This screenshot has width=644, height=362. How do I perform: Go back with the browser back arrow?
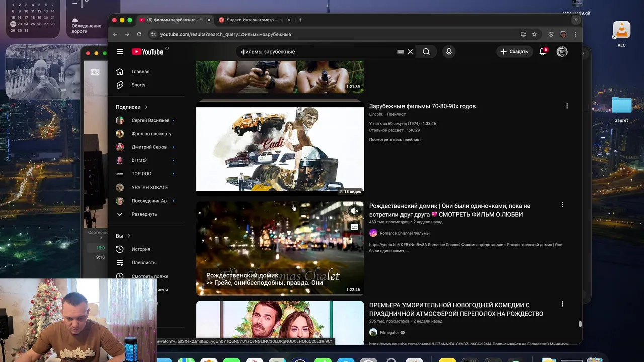(115, 34)
